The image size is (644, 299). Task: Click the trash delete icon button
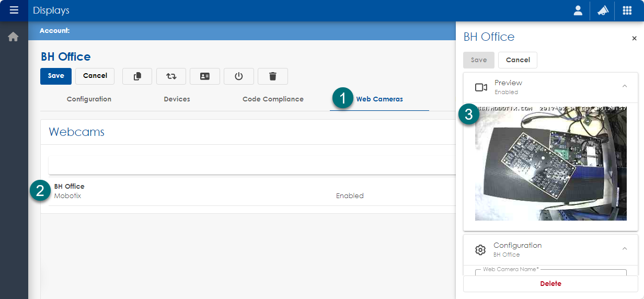point(272,76)
